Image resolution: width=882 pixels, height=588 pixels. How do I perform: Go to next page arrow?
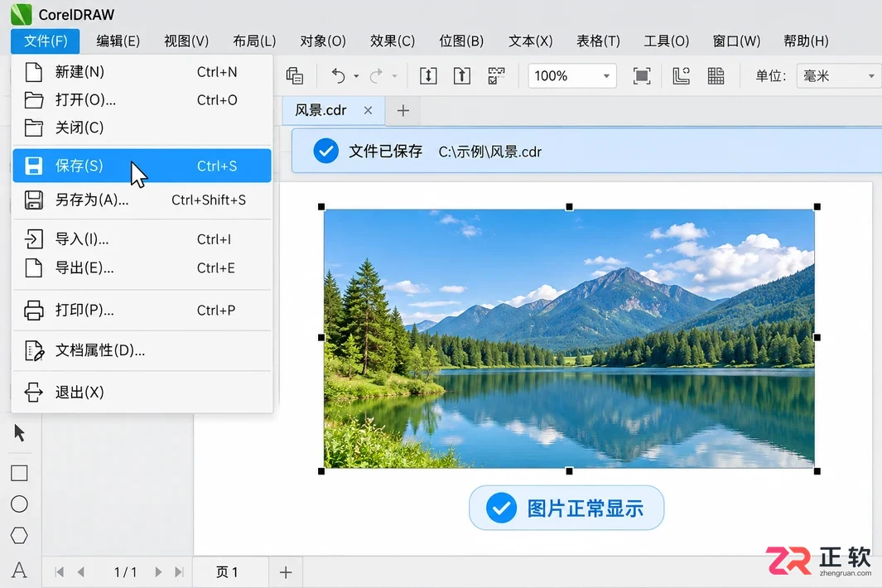(x=158, y=572)
